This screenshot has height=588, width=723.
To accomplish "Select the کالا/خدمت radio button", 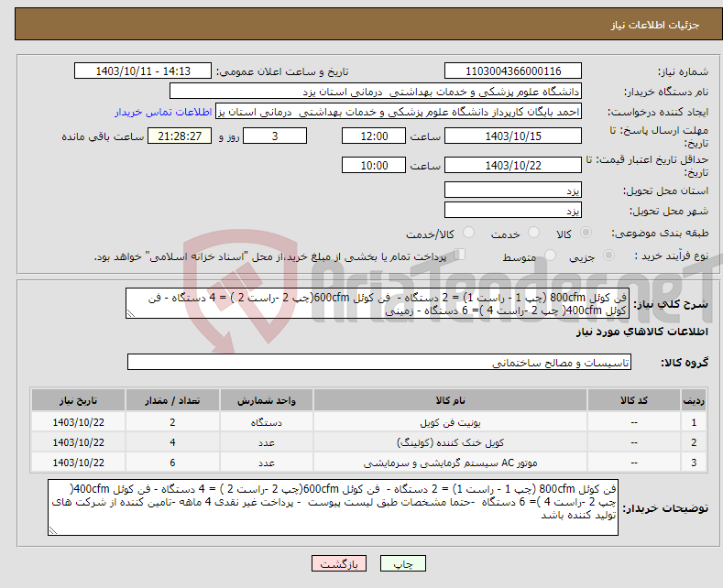I will pos(468,233).
